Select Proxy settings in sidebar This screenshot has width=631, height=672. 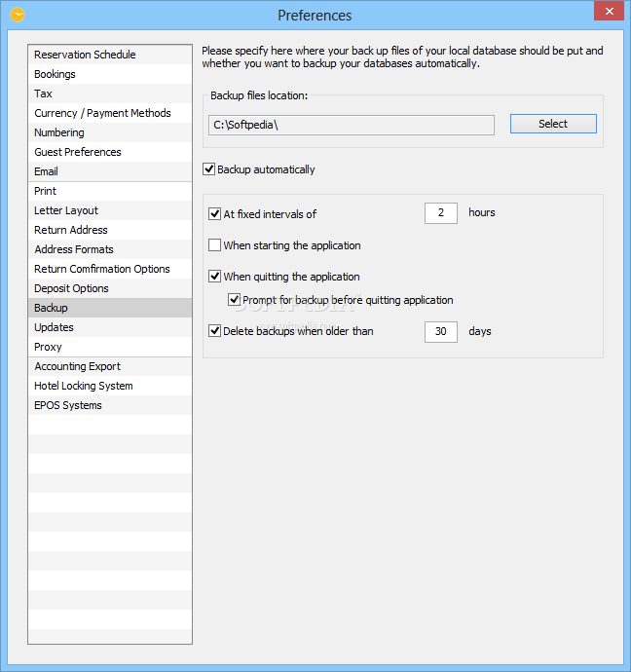click(110, 347)
